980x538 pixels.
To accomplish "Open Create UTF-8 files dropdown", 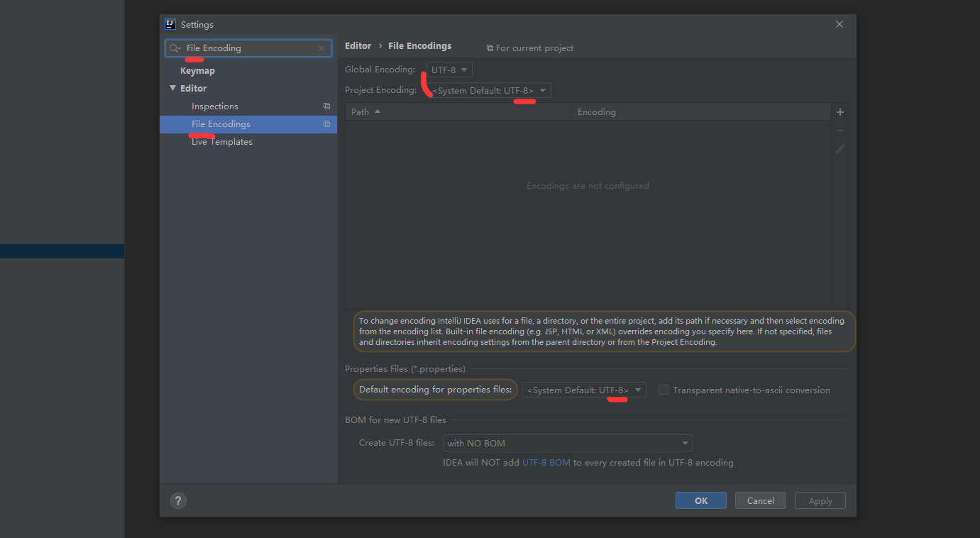I will click(x=568, y=443).
